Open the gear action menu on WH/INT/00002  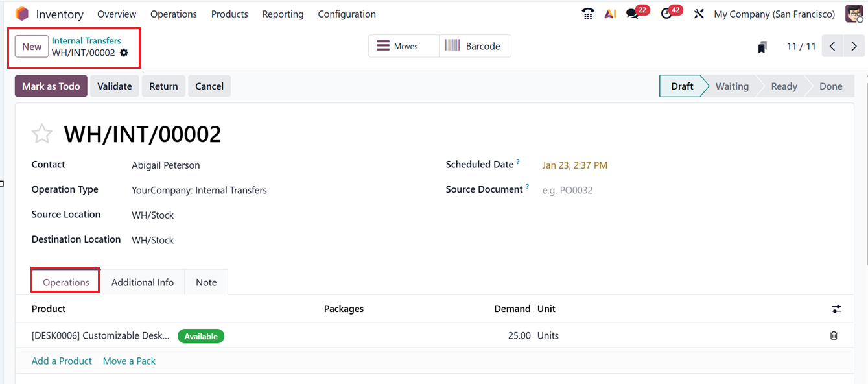point(123,53)
